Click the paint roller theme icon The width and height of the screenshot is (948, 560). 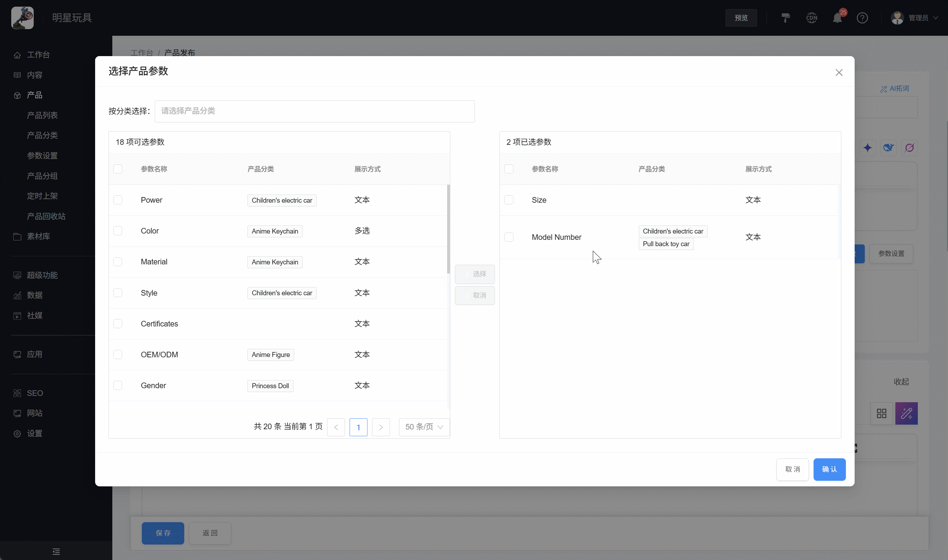tap(785, 18)
